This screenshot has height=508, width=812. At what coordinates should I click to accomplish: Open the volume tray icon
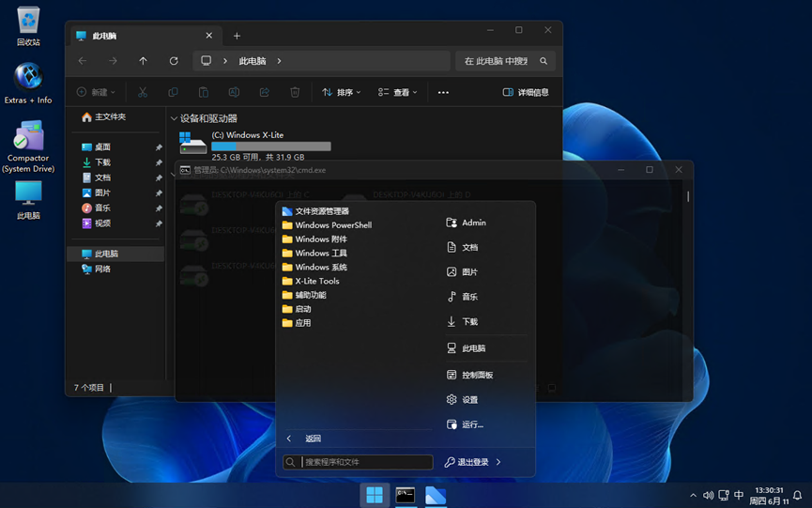pos(708,496)
